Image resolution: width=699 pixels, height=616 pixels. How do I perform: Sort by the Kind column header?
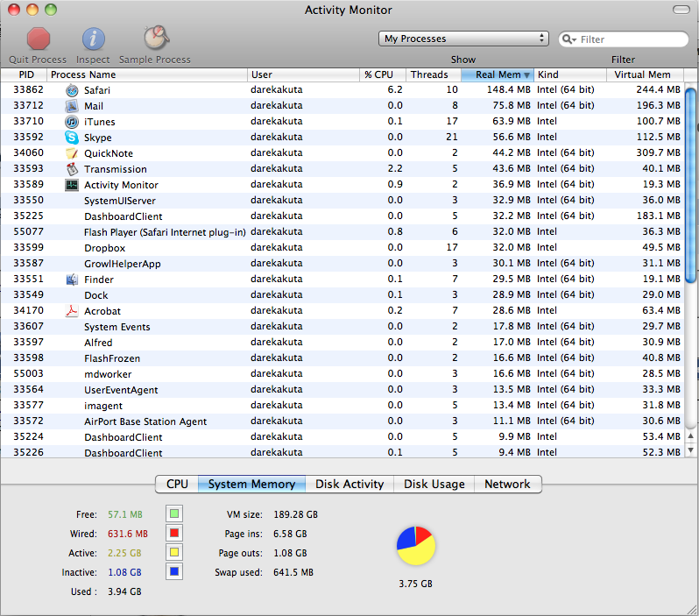(570, 74)
